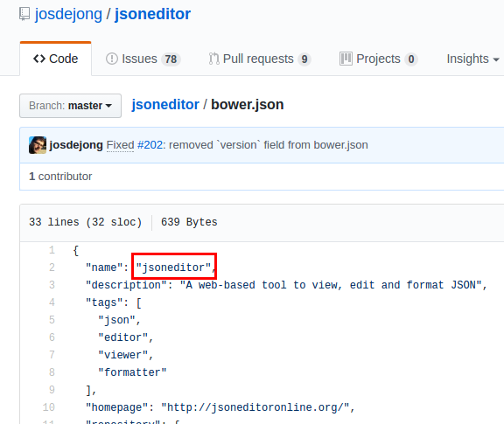Image resolution: width=504 pixels, height=424 pixels.
Task: Click the Fixed commit message link
Action: (x=120, y=145)
